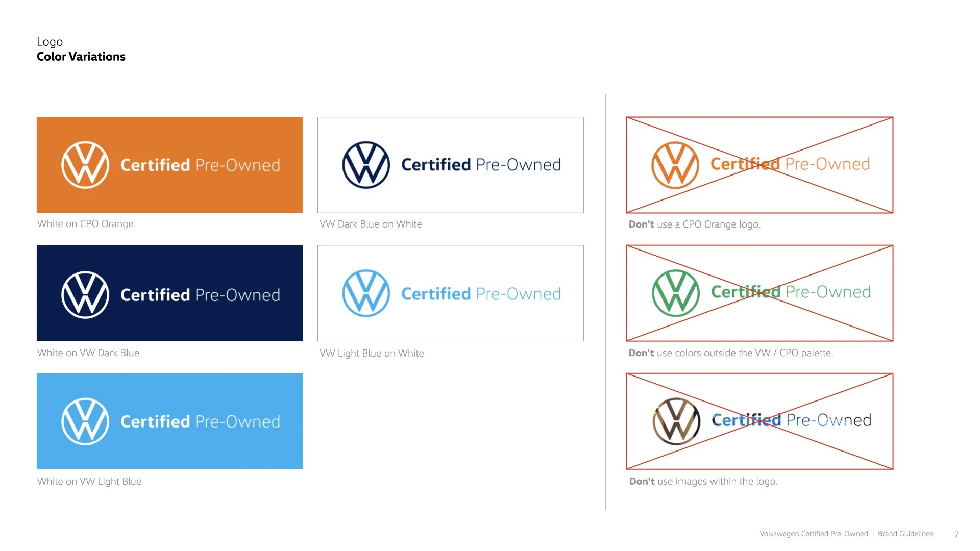
Task: Click 'Don't use images within the logo' text
Action: [x=703, y=481]
